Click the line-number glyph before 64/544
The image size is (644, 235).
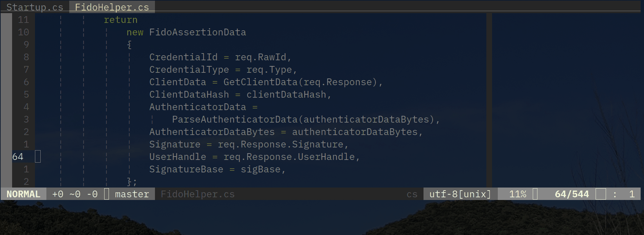click(535, 194)
